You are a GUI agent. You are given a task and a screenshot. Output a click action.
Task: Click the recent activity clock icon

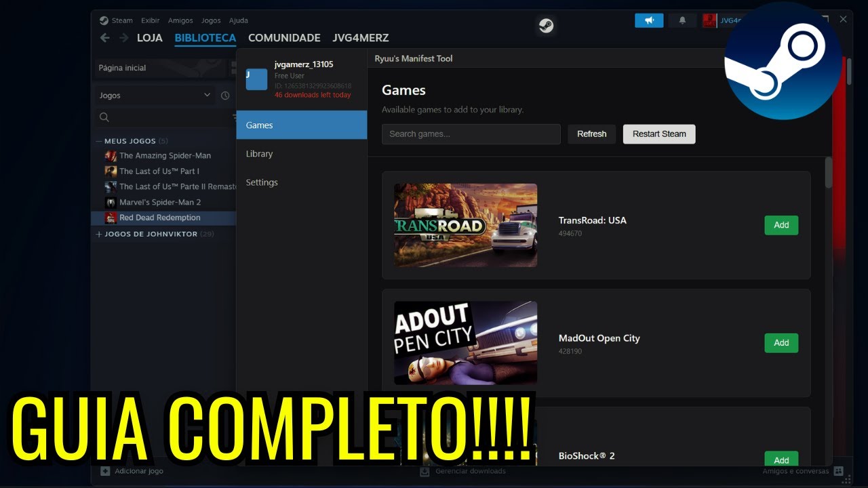(225, 96)
